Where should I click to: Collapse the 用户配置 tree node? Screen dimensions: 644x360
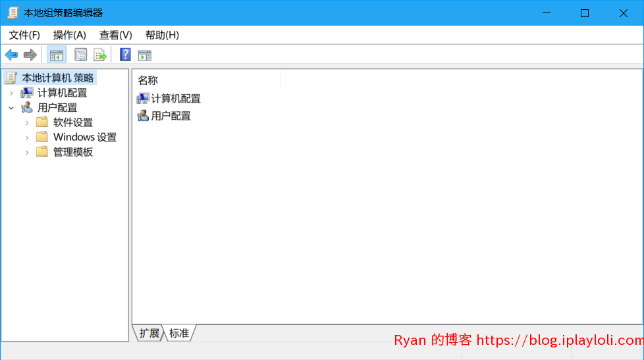click(11, 108)
